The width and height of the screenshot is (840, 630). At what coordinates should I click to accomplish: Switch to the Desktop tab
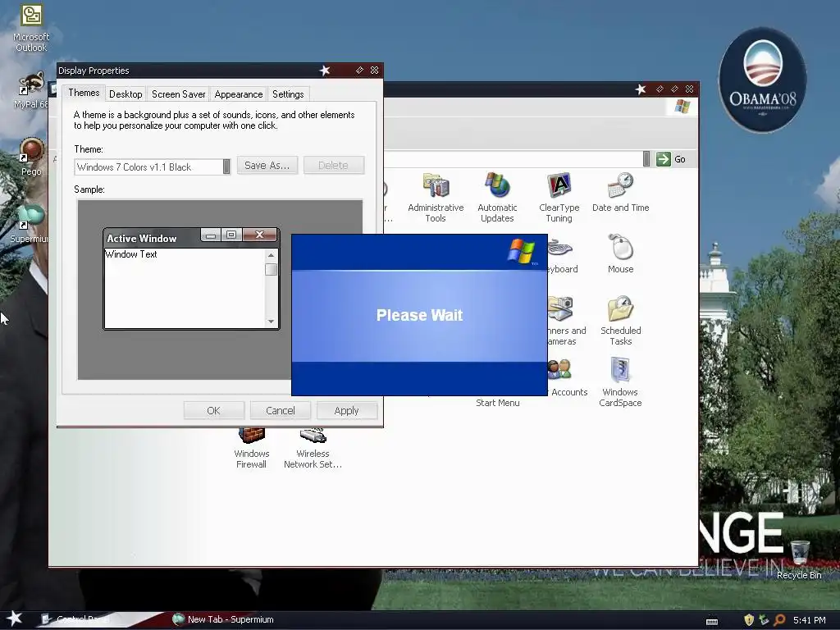pos(126,94)
